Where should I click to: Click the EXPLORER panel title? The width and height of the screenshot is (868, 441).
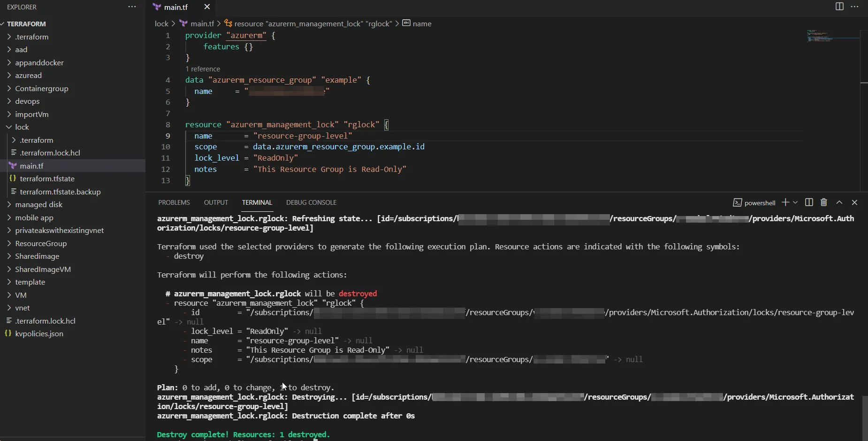click(x=22, y=7)
